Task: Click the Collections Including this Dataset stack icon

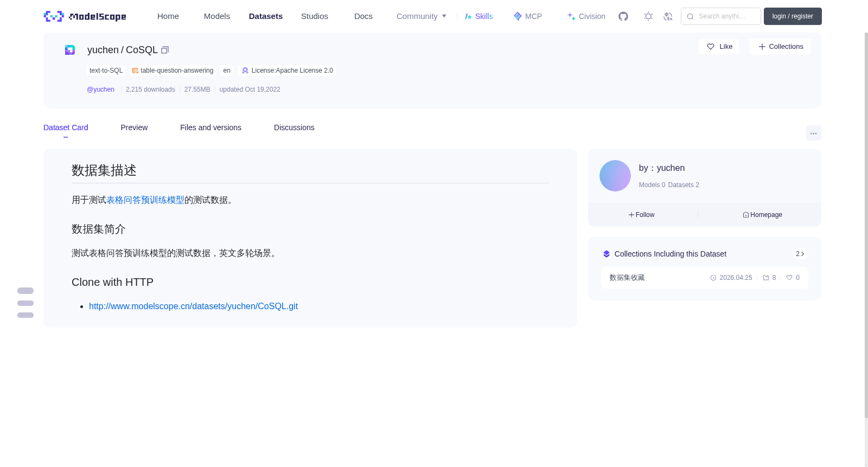Action: pyautogui.click(x=607, y=254)
